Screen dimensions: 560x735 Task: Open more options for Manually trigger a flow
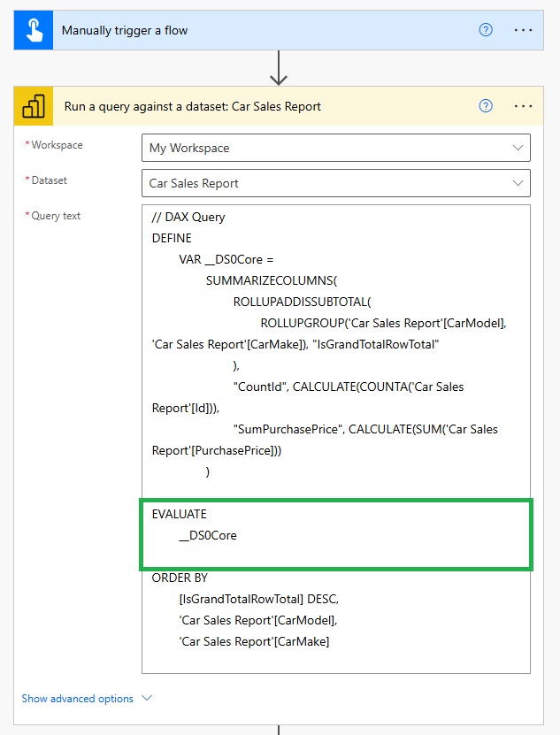(x=523, y=30)
